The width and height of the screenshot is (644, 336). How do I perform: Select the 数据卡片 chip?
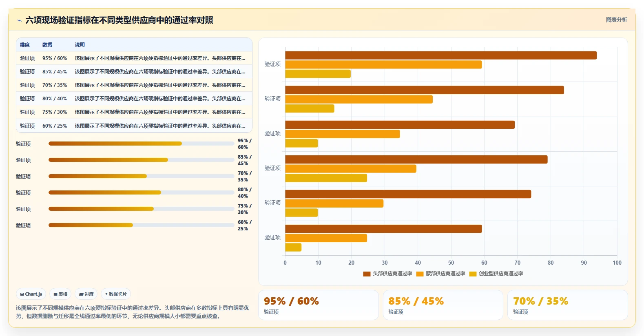click(x=116, y=294)
